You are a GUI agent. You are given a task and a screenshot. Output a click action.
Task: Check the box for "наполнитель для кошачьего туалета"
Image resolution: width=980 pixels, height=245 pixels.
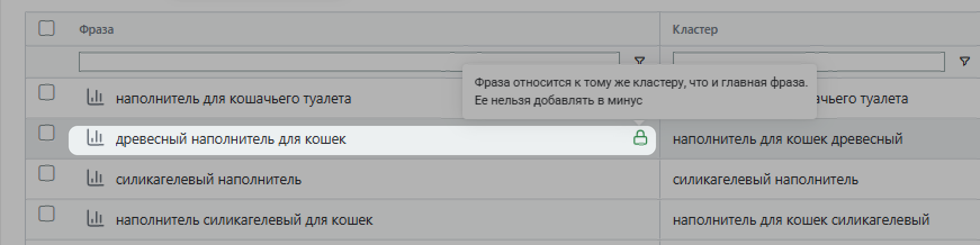coord(46,92)
